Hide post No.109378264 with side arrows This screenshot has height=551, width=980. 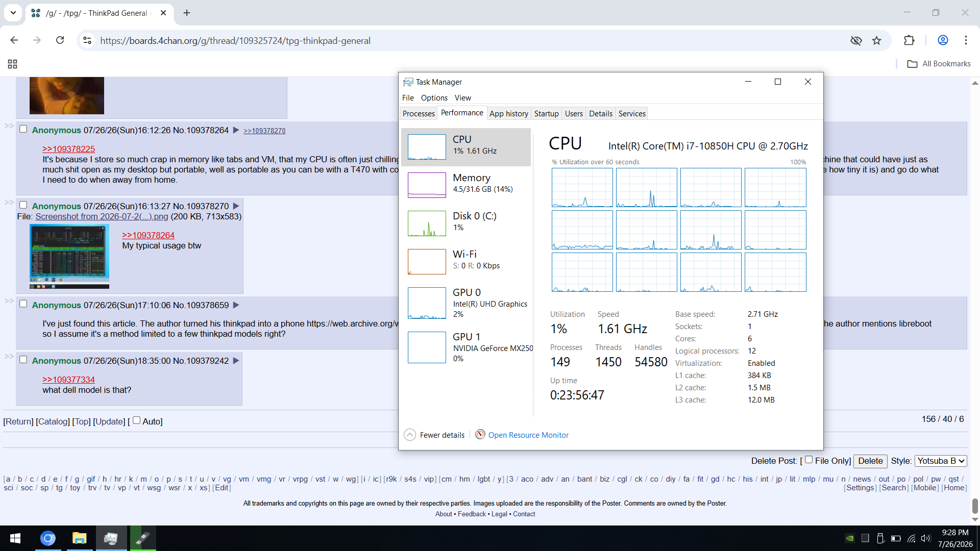tap(9, 126)
